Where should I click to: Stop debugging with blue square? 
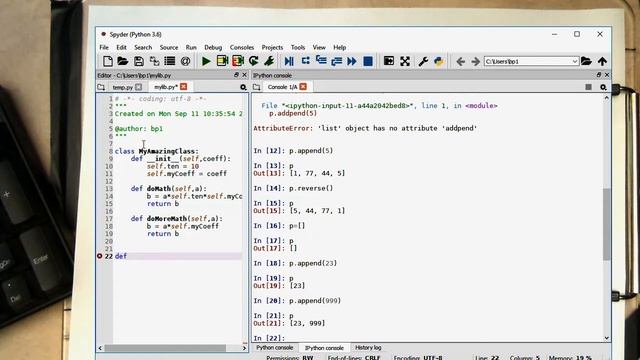tap(368, 61)
